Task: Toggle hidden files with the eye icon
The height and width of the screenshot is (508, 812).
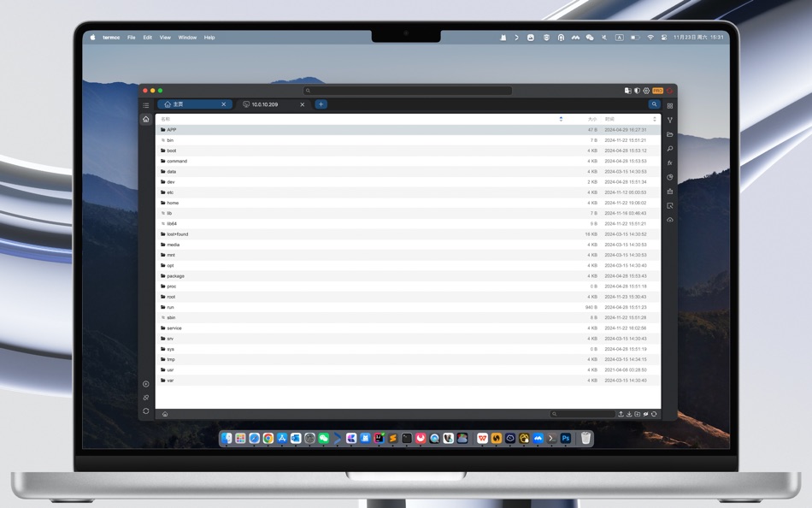Action: (x=645, y=413)
